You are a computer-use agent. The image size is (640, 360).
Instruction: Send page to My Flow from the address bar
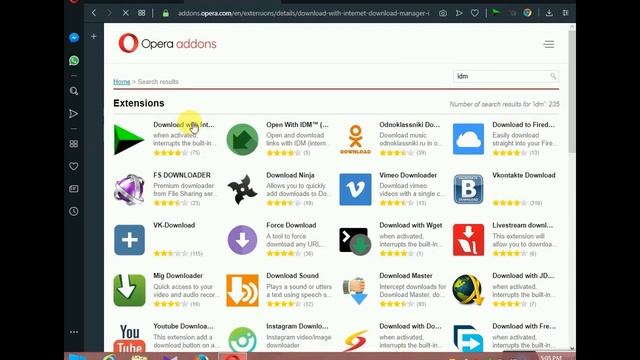pyautogui.click(x=459, y=13)
